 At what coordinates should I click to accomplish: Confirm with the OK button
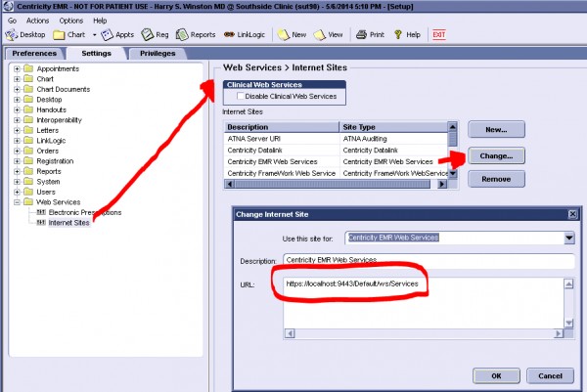point(496,375)
